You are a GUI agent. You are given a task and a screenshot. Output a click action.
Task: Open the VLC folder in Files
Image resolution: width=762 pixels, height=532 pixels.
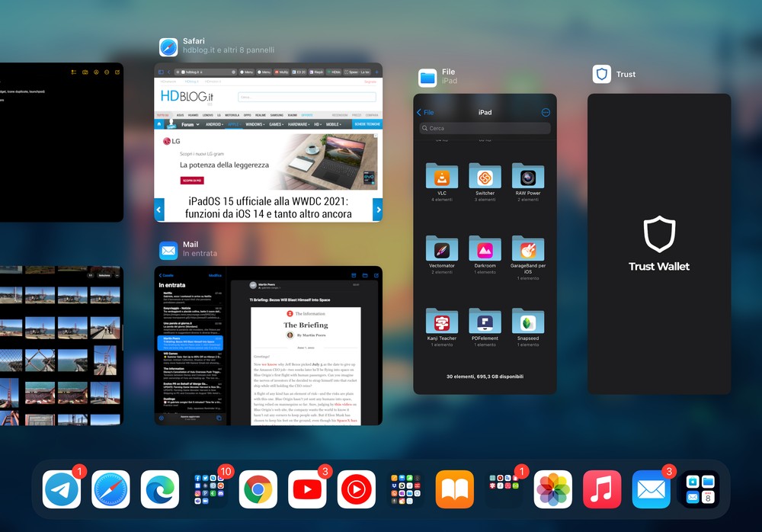pos(442,182)
